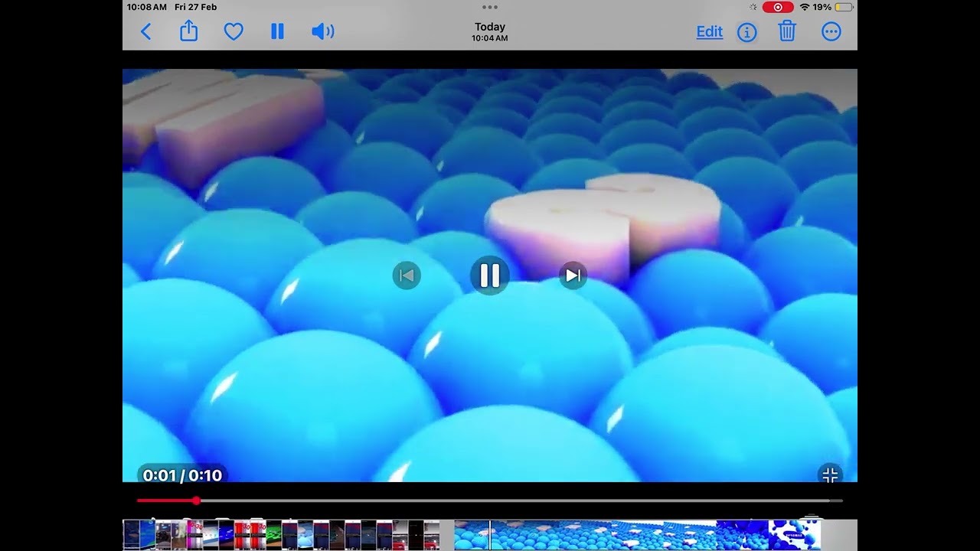Tap the Fri 27 Feb date in the status bar
980x551 pixels.
(196, 7)
